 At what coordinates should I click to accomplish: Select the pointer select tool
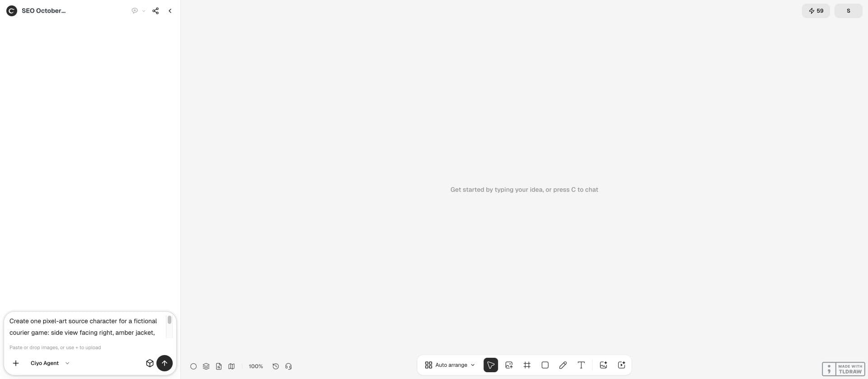tap(491, 365)
